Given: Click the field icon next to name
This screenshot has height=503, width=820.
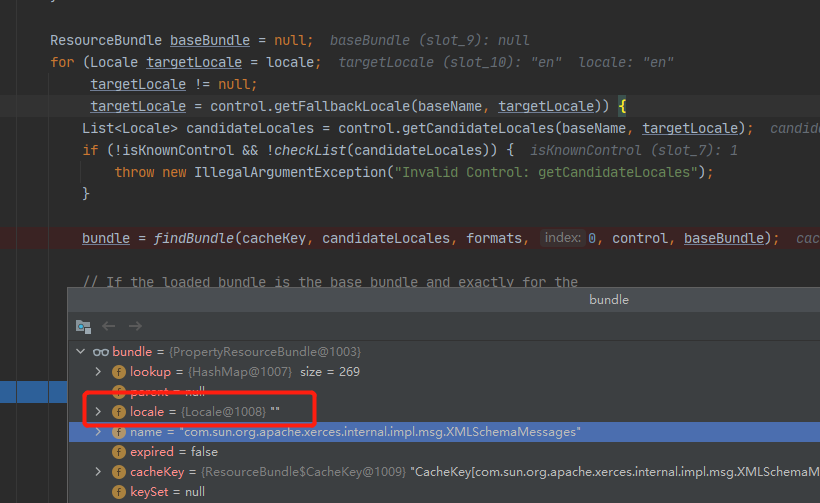Looking at the screenshot, I should pos(119,432).
